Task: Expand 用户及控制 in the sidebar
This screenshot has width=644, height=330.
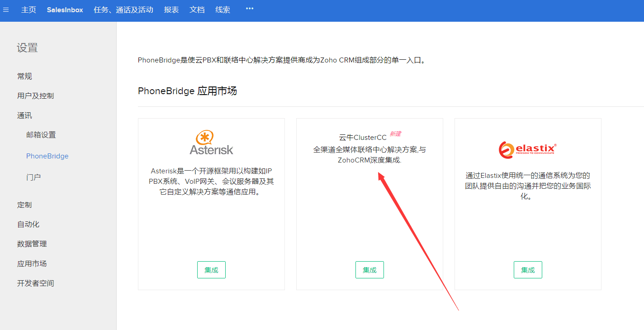Action: coord(35,96)
